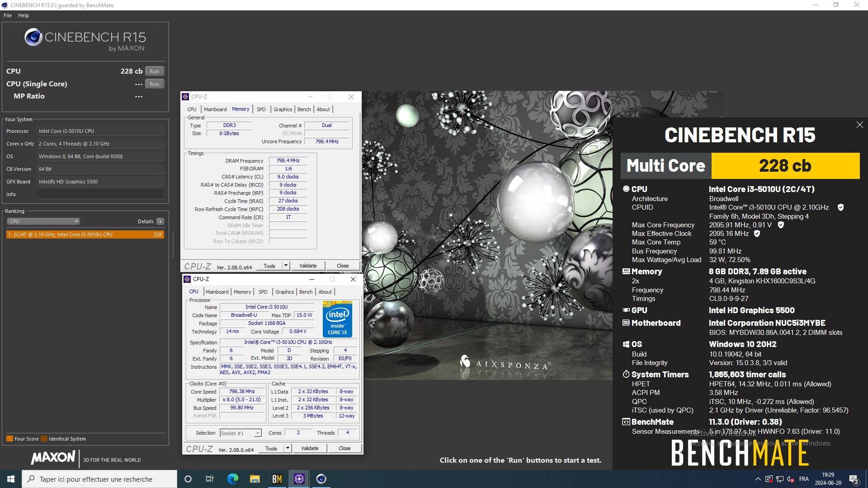Open the File menu

(x=8, y=15)
